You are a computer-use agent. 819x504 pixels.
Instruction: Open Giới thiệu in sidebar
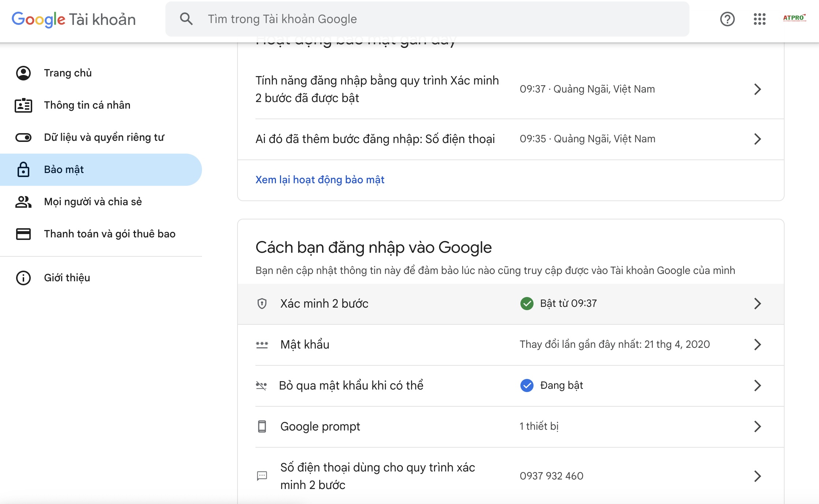(x=101, y=278)
